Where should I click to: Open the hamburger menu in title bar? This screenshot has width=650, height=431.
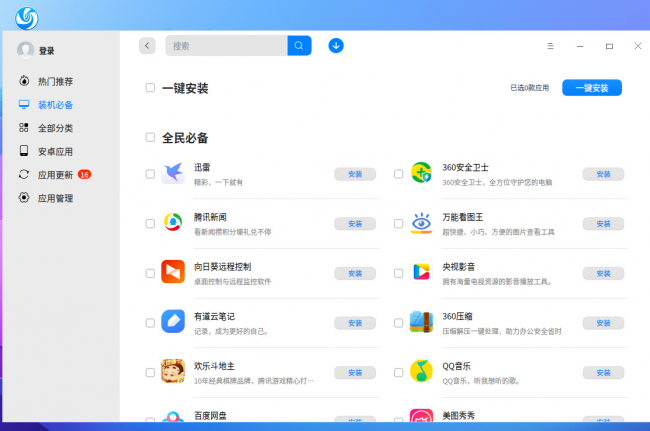point(551,46)
